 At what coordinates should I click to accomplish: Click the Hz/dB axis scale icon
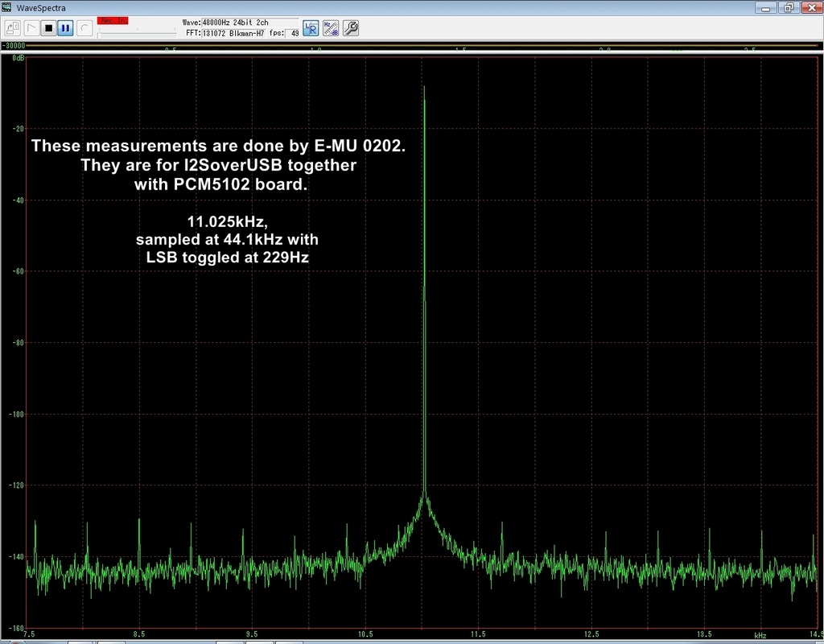coord(330,28)
